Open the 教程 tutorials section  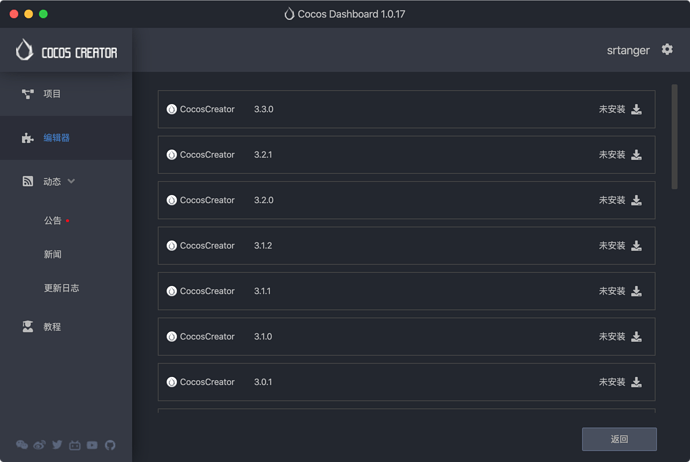(52, 327)
